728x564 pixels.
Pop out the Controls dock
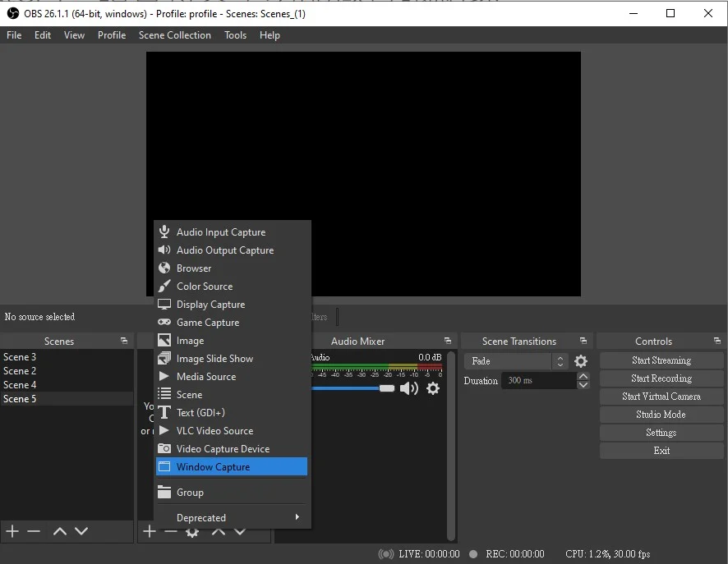717,341
